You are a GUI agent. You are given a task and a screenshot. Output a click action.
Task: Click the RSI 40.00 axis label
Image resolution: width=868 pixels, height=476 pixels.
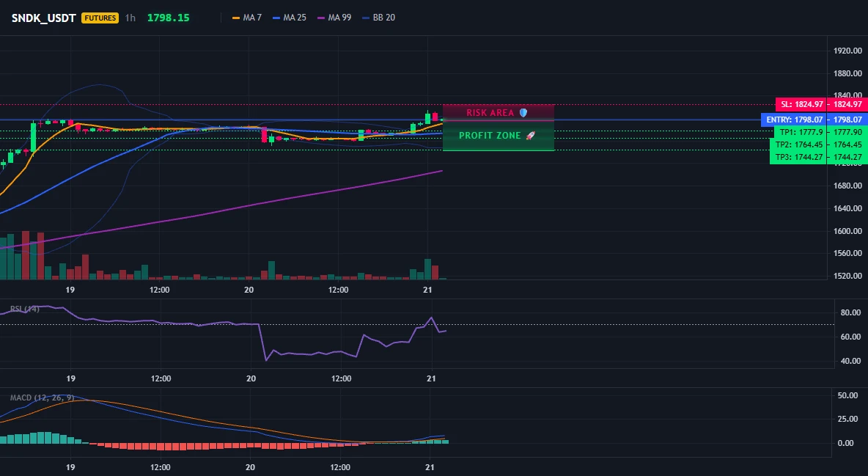tap(850, 362)
